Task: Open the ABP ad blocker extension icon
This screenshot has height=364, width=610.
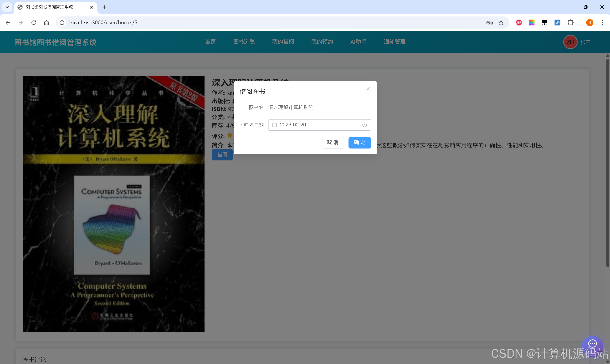Action: point(518,22)
